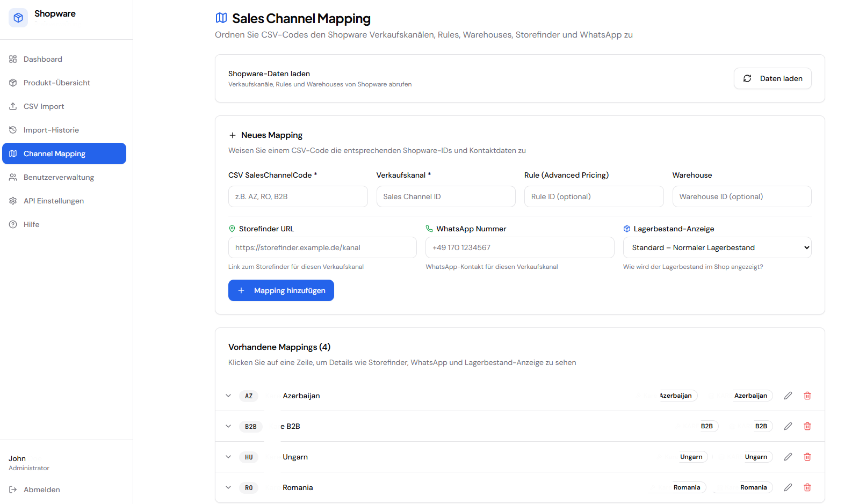Expand the HU Ungarn row chevron
Image resolution: width=859 pixels, height=504 pixels.
pyautogui.click(x=228, y=457)
